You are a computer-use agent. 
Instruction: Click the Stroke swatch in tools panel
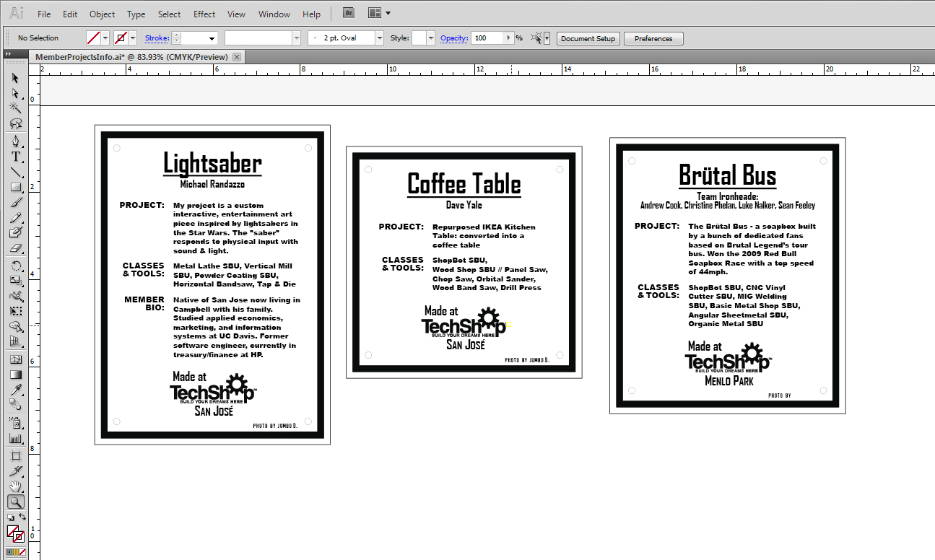tap(19, 537)
